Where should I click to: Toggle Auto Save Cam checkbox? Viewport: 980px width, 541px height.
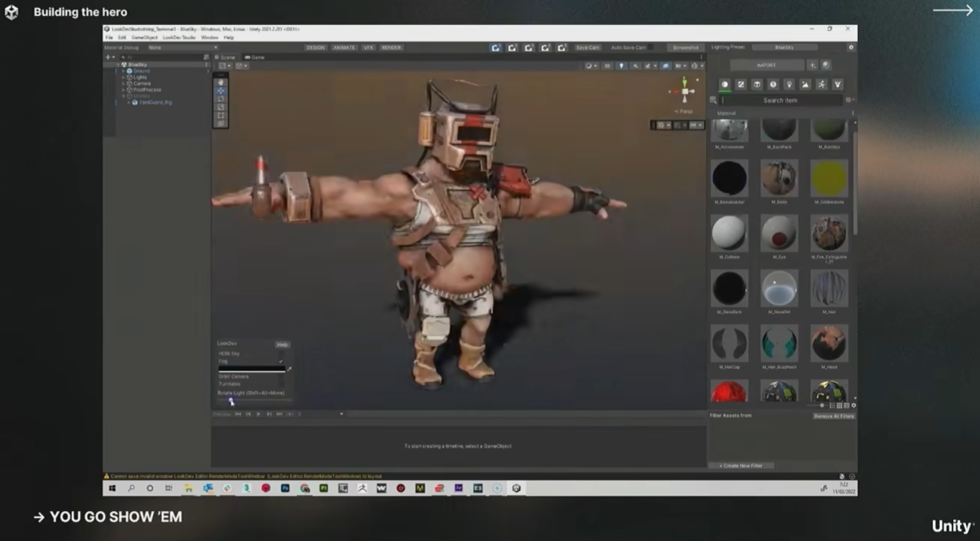pos(651,48)
